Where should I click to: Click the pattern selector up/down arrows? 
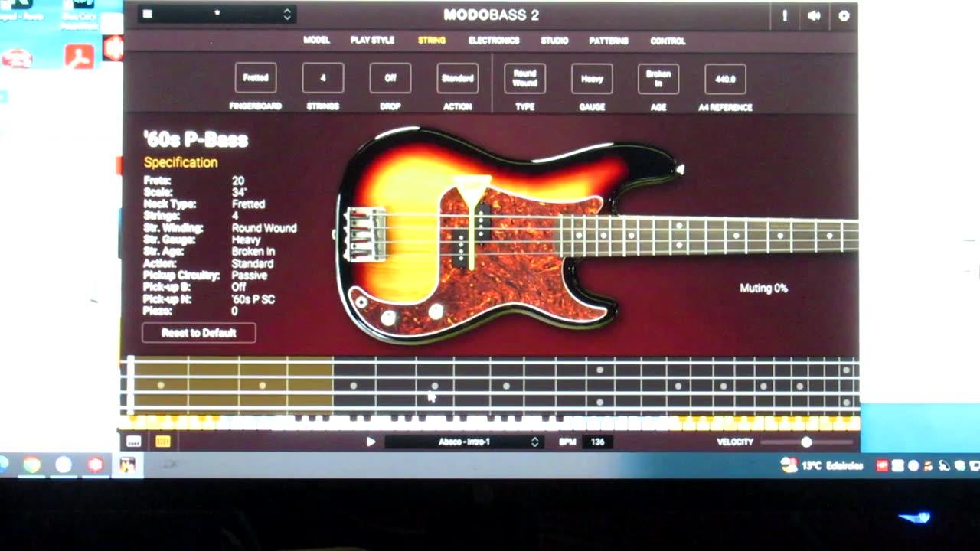(x=534, y=442)
